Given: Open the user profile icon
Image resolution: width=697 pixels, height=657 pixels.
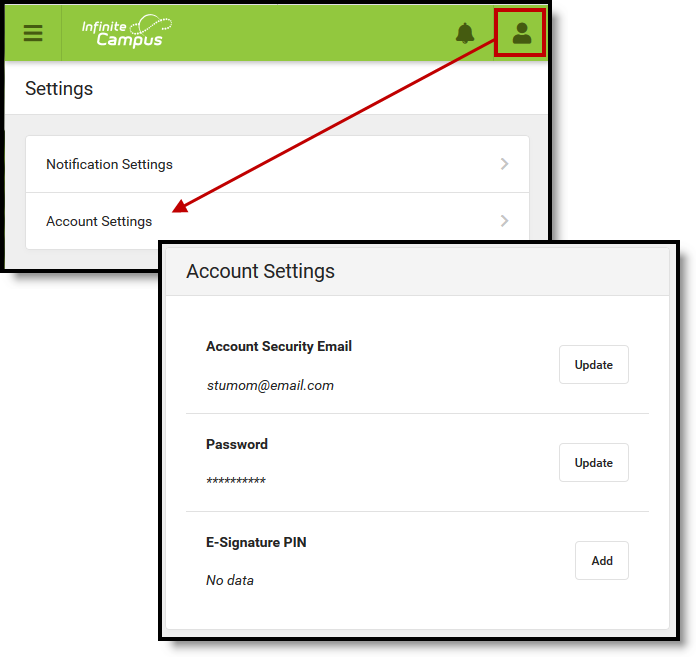Looking at the screenshot, I should click(521, 33).
